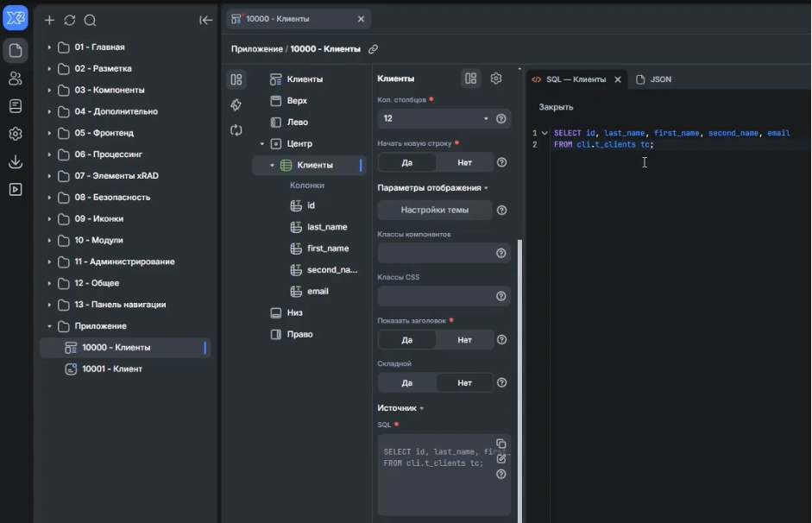Set Показать заголовок to Нет
812x523 pixels.
coord(464,340)
